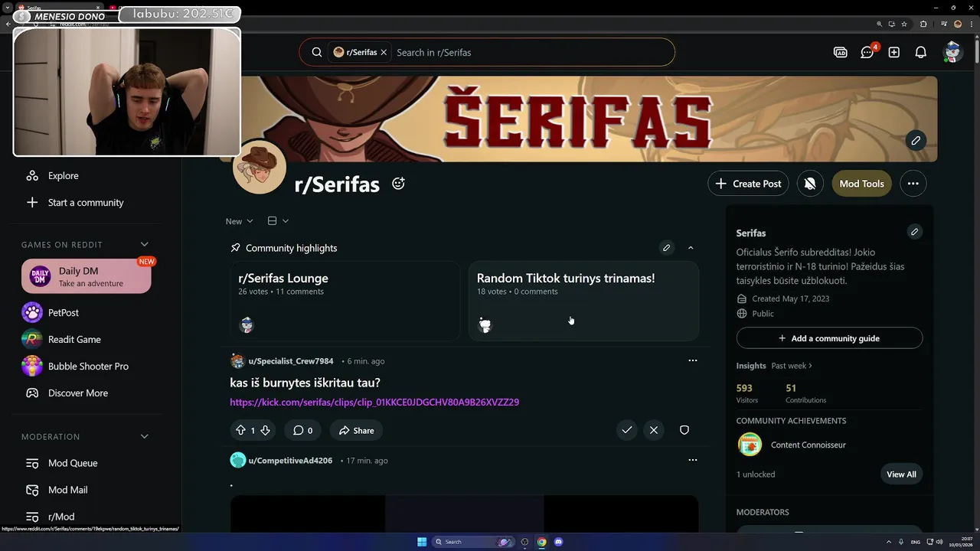Open u/Specialist_Crew7984 profile
Screen dimensions: 980x551
(x=291, y=361)
